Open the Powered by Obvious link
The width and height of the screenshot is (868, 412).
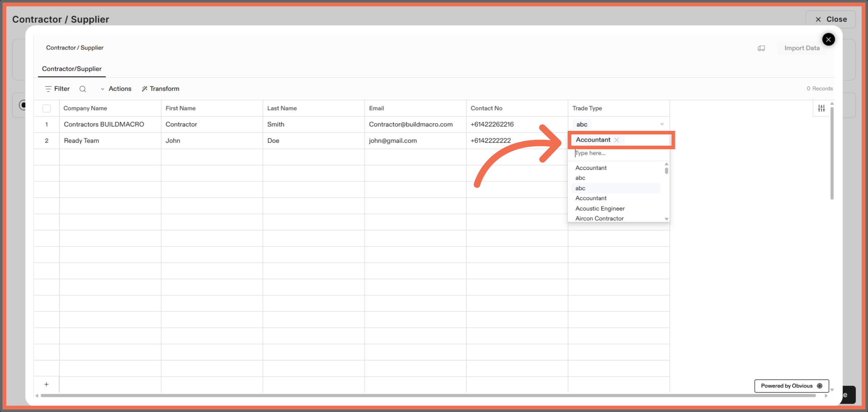pos(791,386)
